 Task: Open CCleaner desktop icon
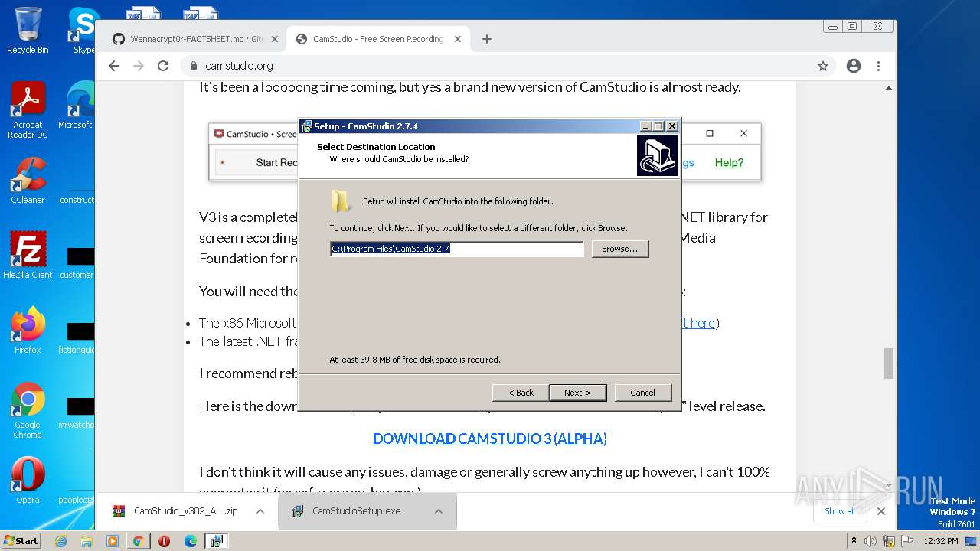pyautogui.click(x=28, y=181)
